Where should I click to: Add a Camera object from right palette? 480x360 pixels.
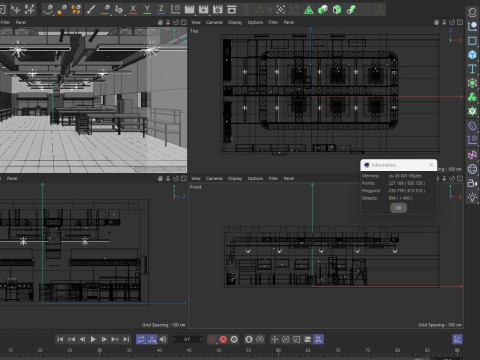coord(472,183)
